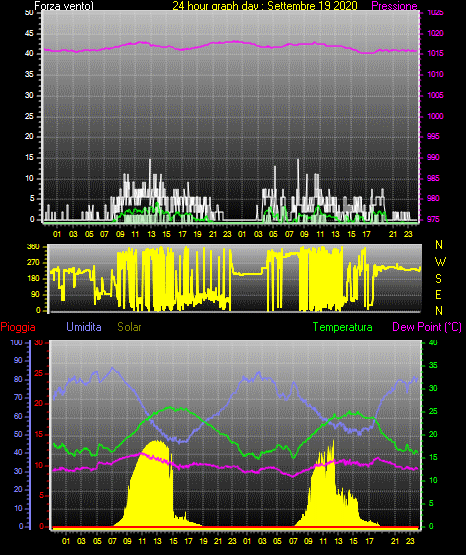Click the '270' wind direction axis value
466x555 pixels.
33,263
